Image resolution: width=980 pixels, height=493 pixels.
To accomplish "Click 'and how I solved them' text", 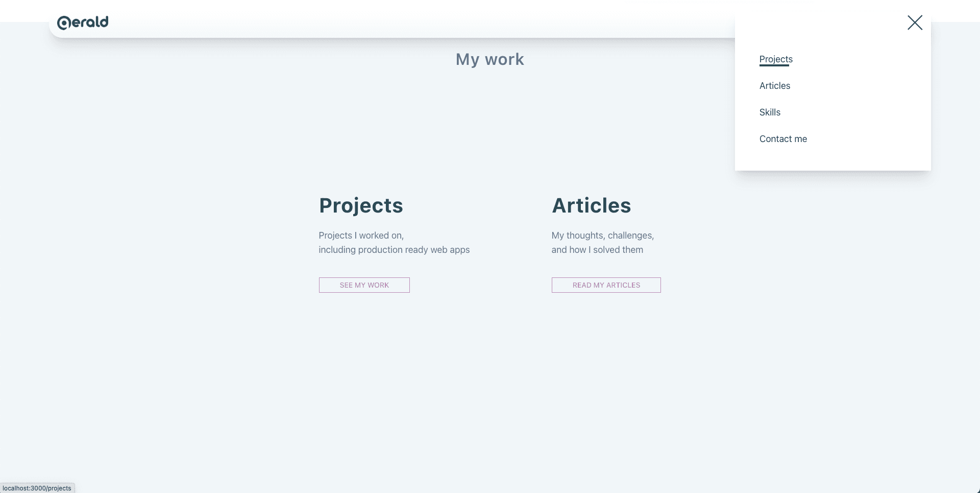I will click(x=597, y=250).
